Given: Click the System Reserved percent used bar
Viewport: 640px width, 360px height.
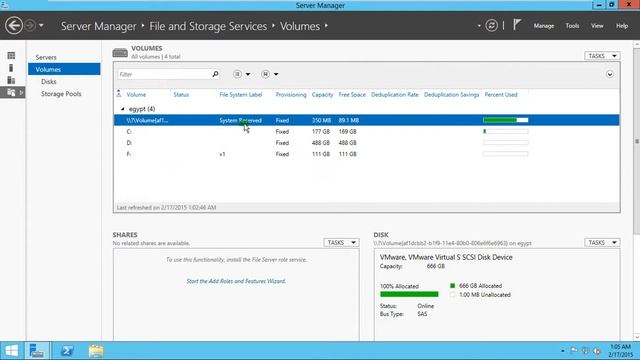Looking at the screenshot, I should (x=505, y=120).
